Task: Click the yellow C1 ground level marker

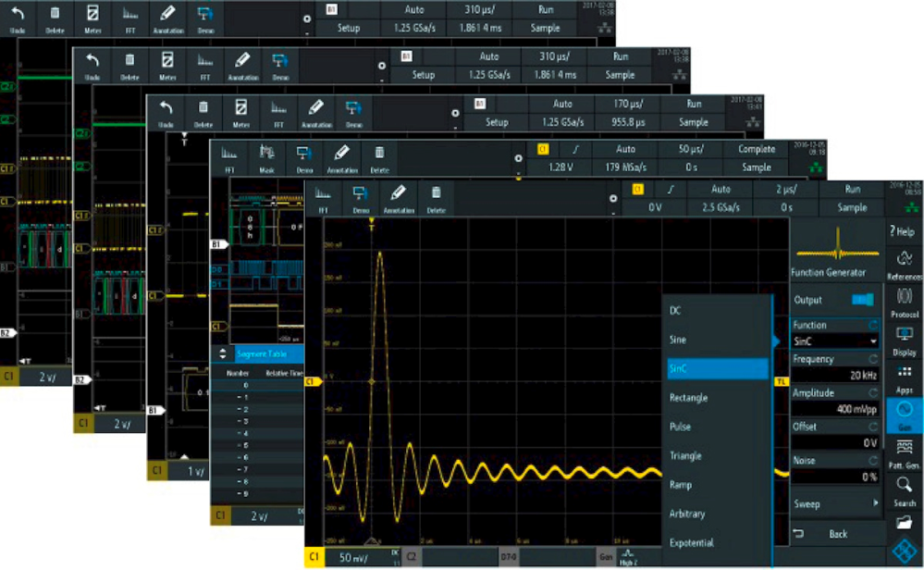Action: [x=312, y=381]
